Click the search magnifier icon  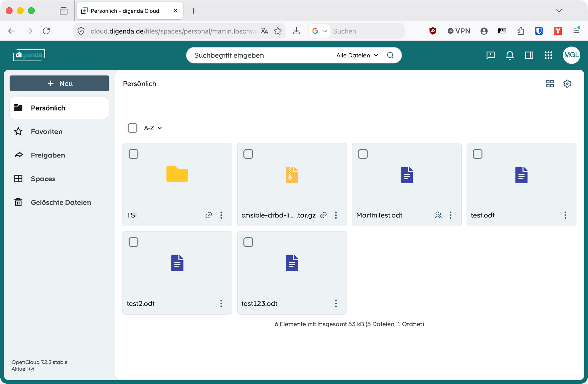390,55
